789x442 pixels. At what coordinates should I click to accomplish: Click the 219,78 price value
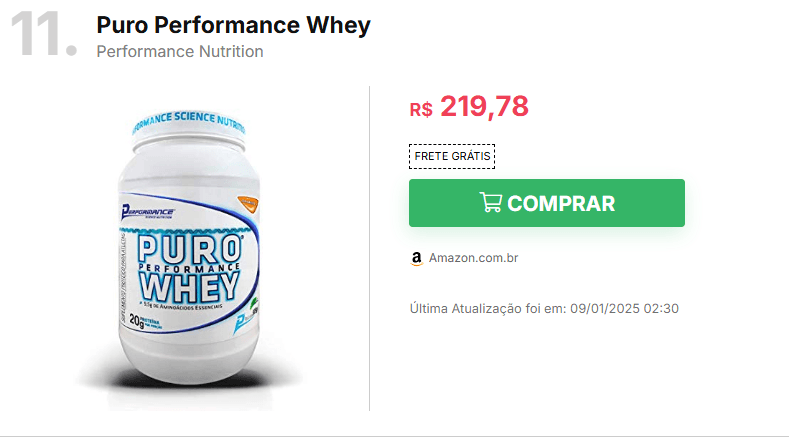click(484, 106)
